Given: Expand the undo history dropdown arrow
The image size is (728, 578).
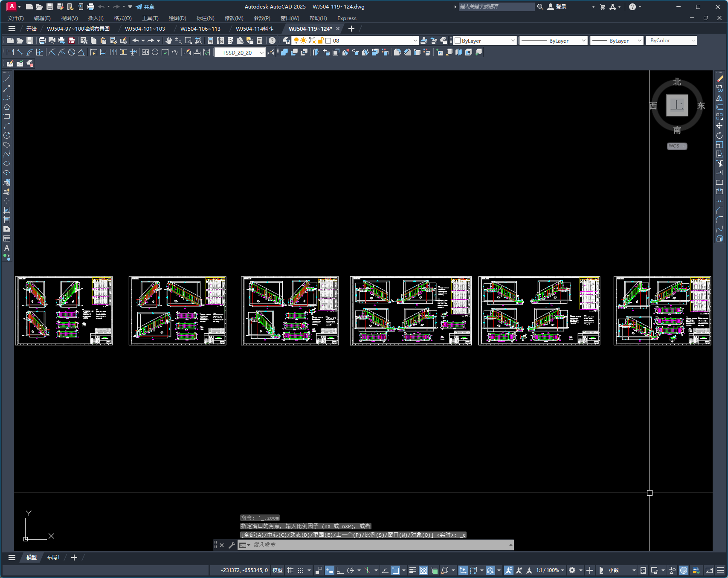Looking at the screenshot, I should pos(143,41).
